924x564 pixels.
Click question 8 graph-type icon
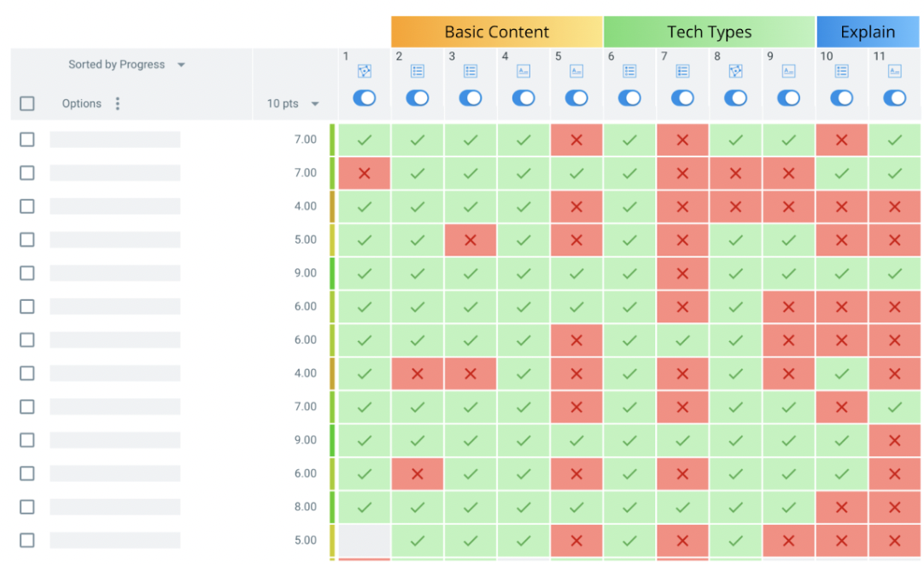click(735, 72)
